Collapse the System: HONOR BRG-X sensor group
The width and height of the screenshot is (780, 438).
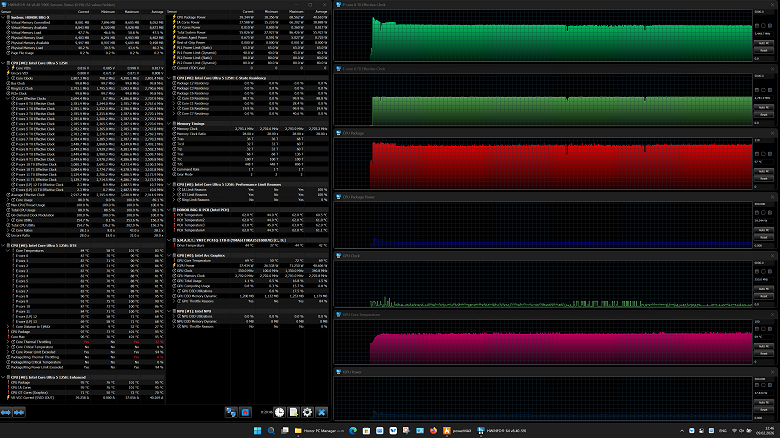pyautogui.click(x=4, y=18)
